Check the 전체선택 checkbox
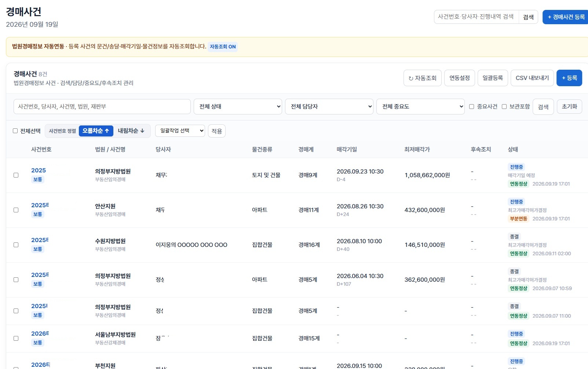Image resolution: width=588 pixels, height=369 pixels. [x=15, y=131]
